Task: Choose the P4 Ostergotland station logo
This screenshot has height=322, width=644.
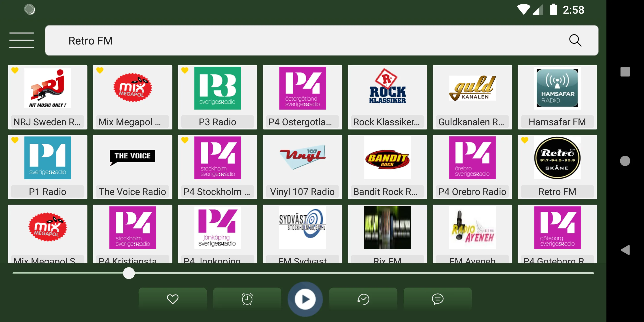Action: tap(303, 88)
